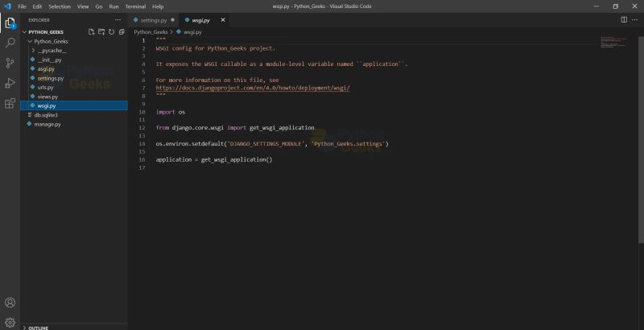
Task: Click the Refresh Explorer icon
Action: tap(111, 31)
